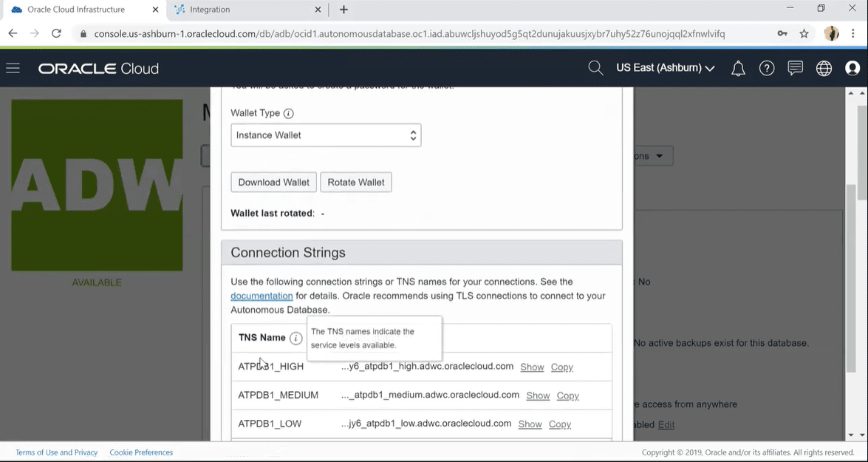Open the announcements bell icon
Viewport: 868px width, 462px height.
tap(738, 68)
